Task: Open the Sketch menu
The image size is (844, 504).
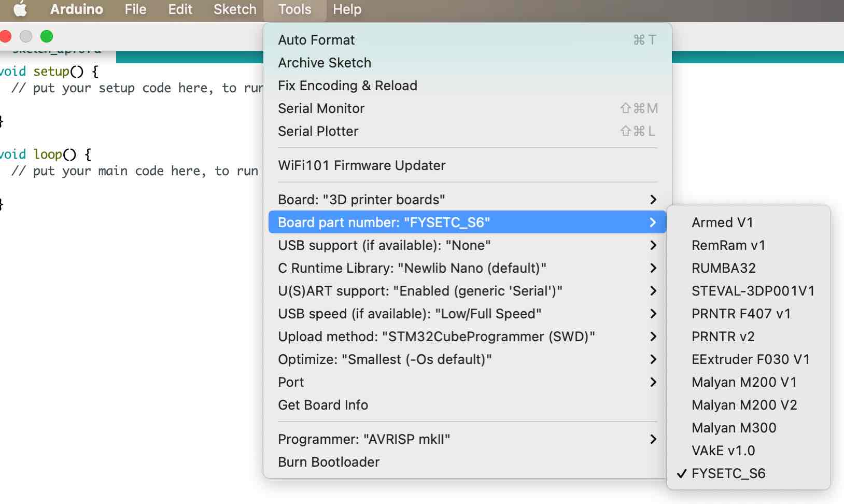Action: 235,9
